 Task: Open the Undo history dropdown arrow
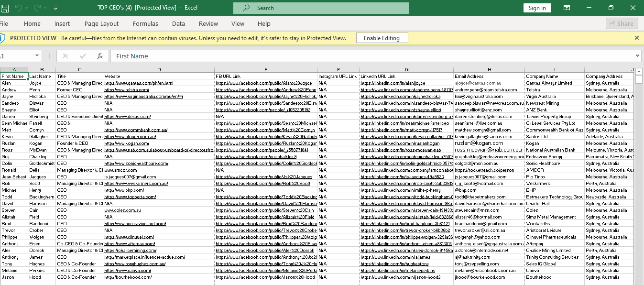pyautogui.click(x=27, y=8)
